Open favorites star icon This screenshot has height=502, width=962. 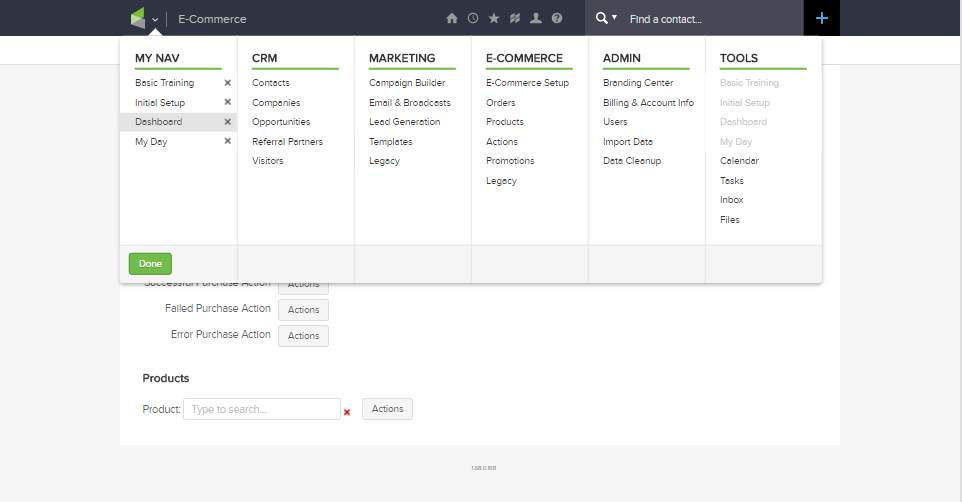[494, 18]
